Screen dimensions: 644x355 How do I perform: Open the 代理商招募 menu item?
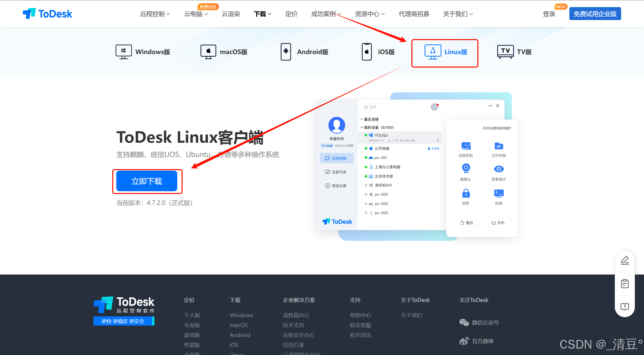[414, 14]
